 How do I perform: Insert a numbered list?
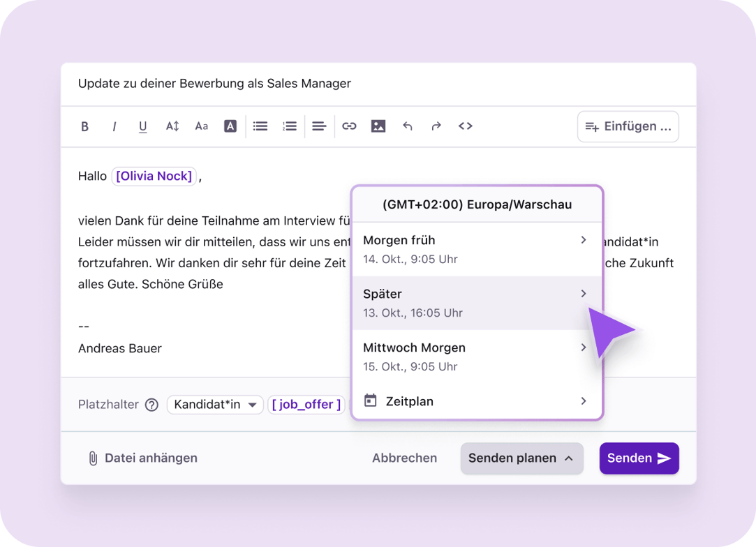click(x=290, y=126)
